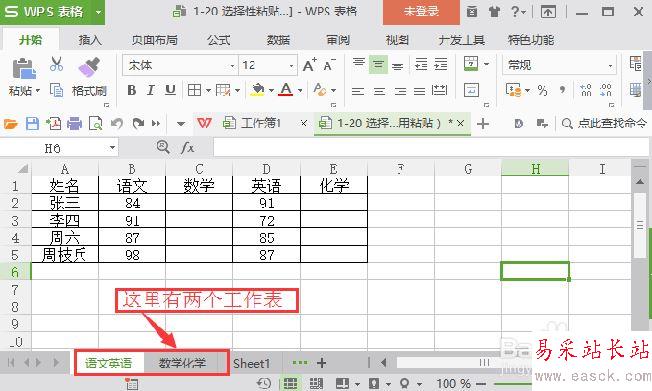Open file with the folder icon
Viewport: 652px width, 391px height.
(x=11, y=124)
